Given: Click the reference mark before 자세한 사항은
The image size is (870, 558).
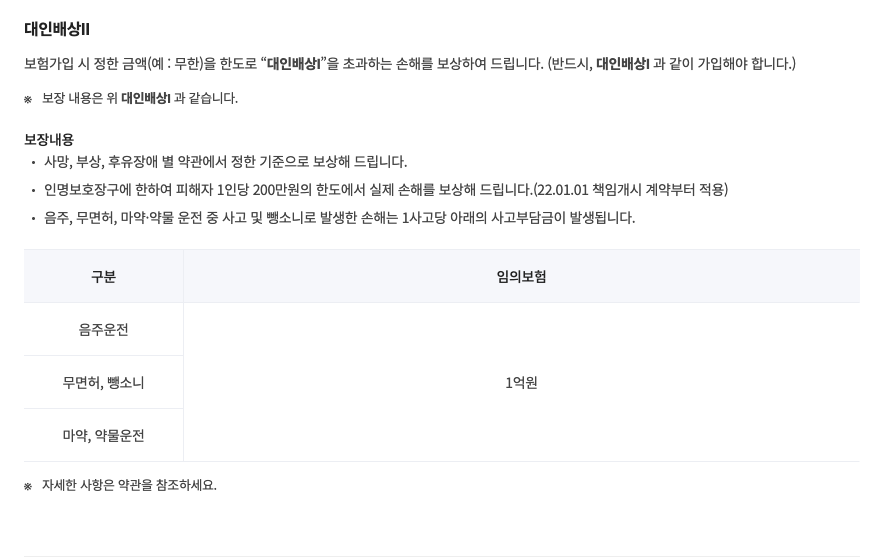Looking at the screenshot, I should [28, 486].
